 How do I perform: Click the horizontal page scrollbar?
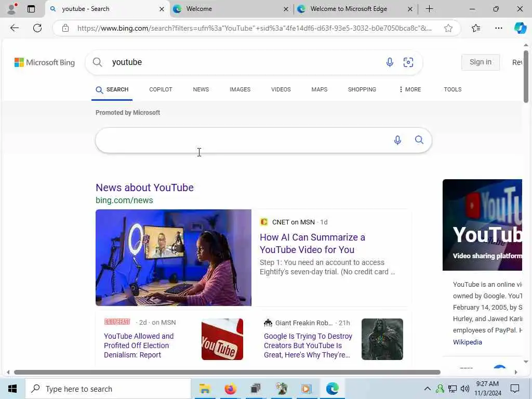(x=227, y=372)
